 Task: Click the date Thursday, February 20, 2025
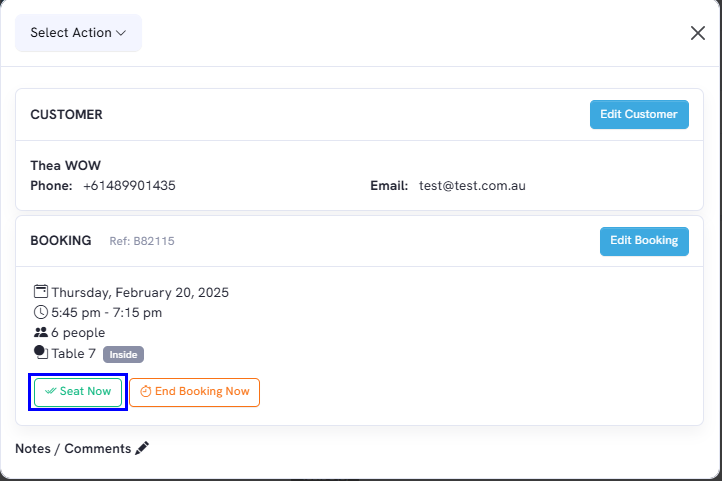coord(140,293)
